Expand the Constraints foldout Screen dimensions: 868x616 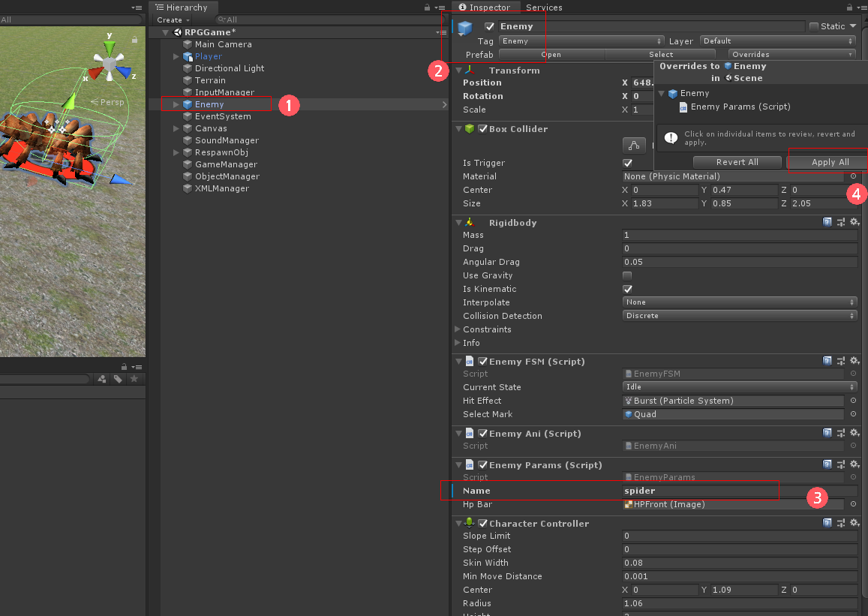point(458,329)
